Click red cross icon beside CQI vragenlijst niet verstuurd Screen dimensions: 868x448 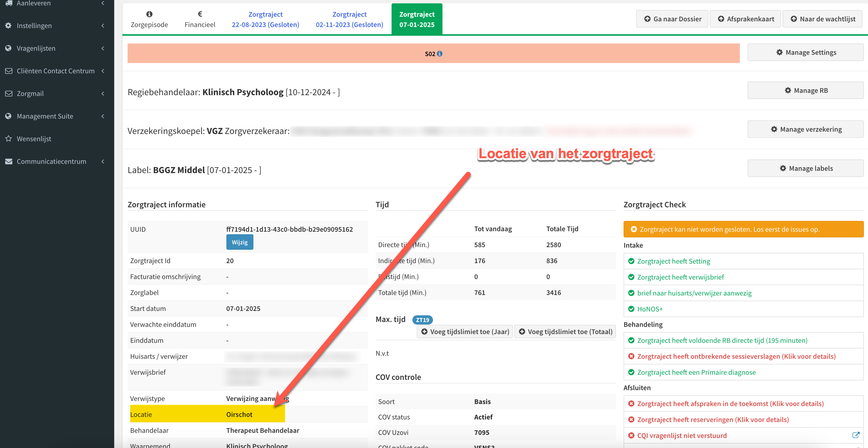(x=631, y=435)
